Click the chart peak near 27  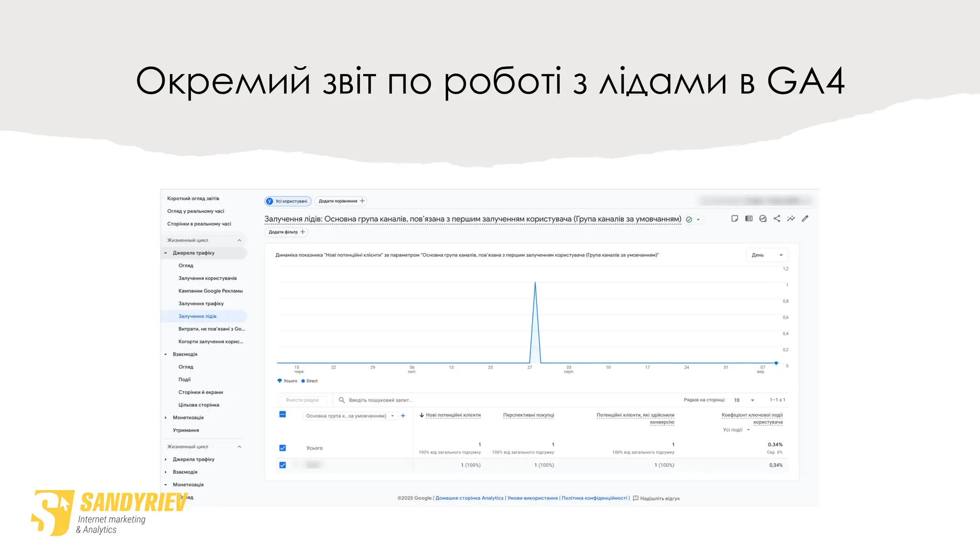coord(535,283)
